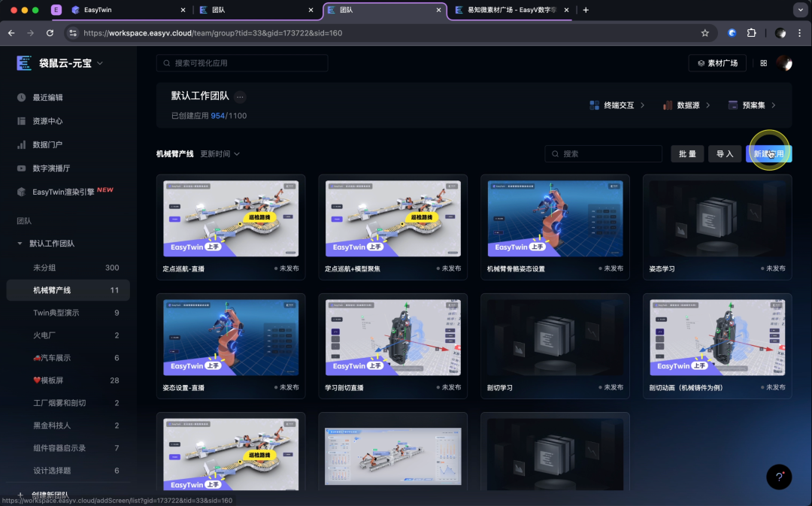The width and height of the screenshot is (812, 506).
Task: Bookmark this page with the star icon
Action: [704, 33]
